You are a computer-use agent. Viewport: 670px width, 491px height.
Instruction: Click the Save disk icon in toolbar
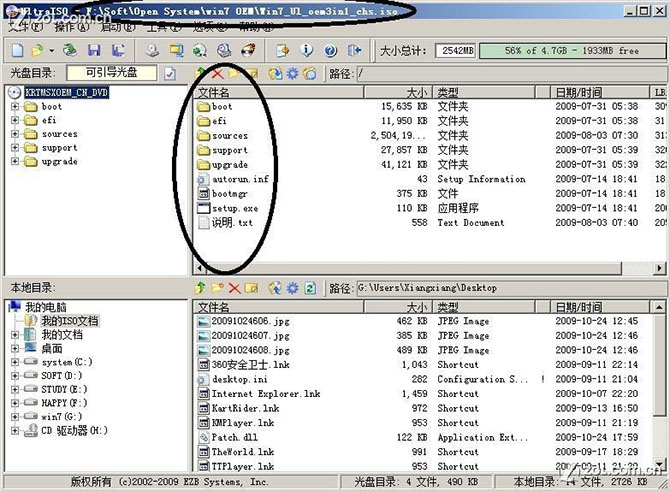(93, 50)
